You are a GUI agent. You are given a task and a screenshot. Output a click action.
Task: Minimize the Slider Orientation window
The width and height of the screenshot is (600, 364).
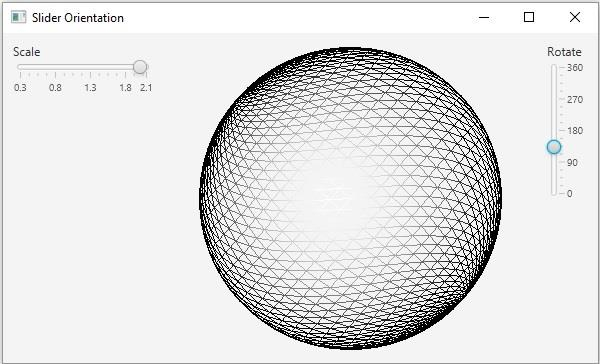484,17
